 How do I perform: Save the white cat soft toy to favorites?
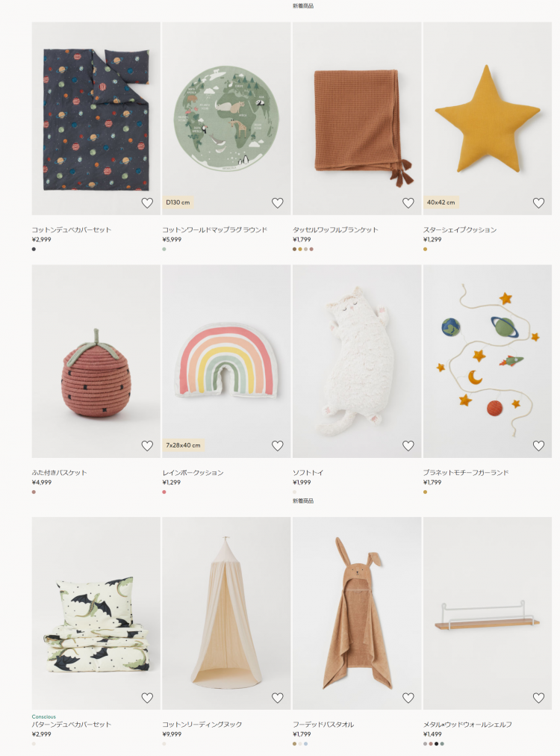pos(408,446)
